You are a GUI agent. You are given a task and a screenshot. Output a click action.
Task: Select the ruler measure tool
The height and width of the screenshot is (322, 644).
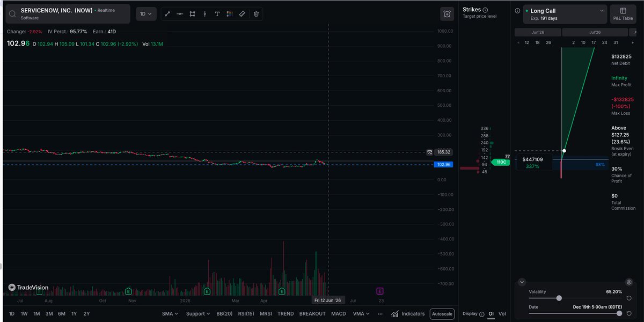[x=242, y=14]
